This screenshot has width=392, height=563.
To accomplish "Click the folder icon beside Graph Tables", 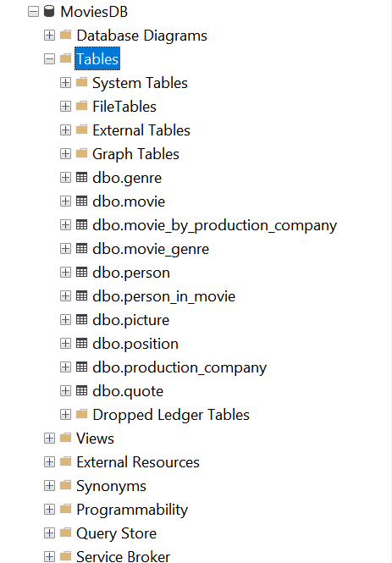I will [81, 153].
